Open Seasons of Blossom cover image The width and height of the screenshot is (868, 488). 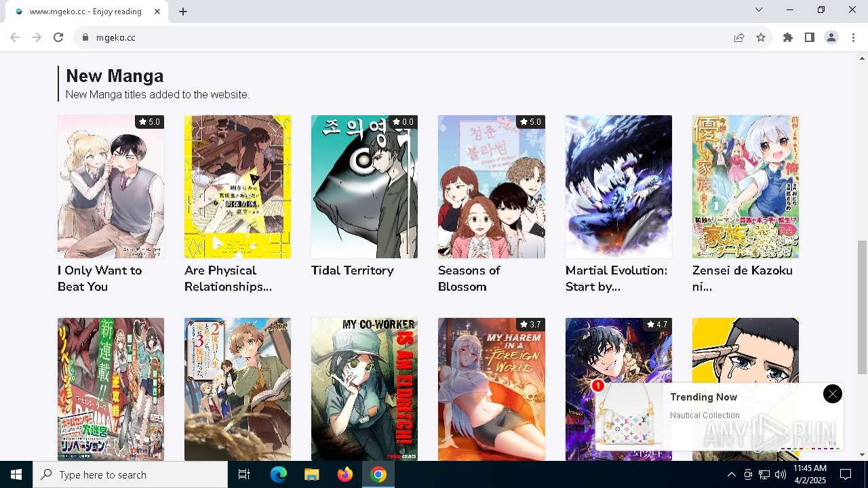[491, 186]
